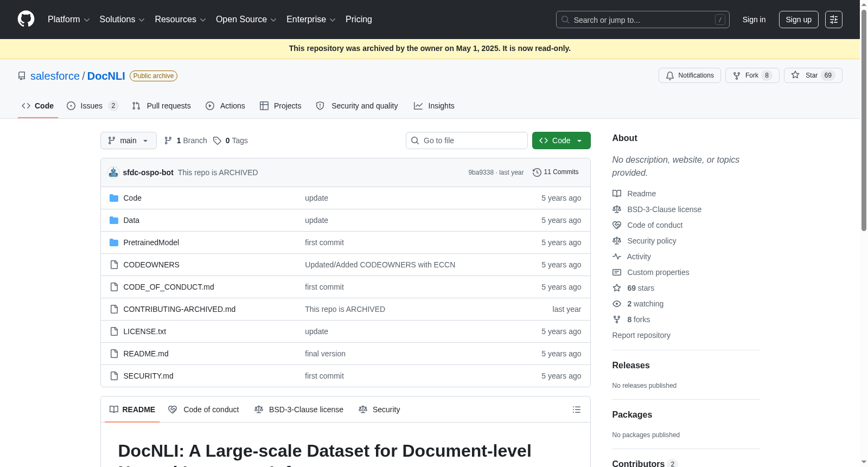Click the heart icon beside Code of conduct
The image size is (868, 467).
click(617, 225)
